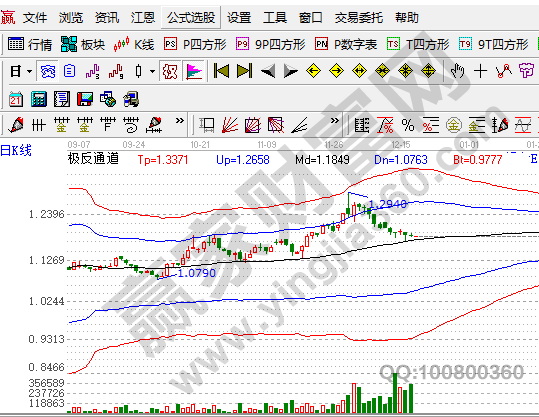The height and width of the screenshot is (417, 539).
Task: Click the calculator icon
Action: 39,99
